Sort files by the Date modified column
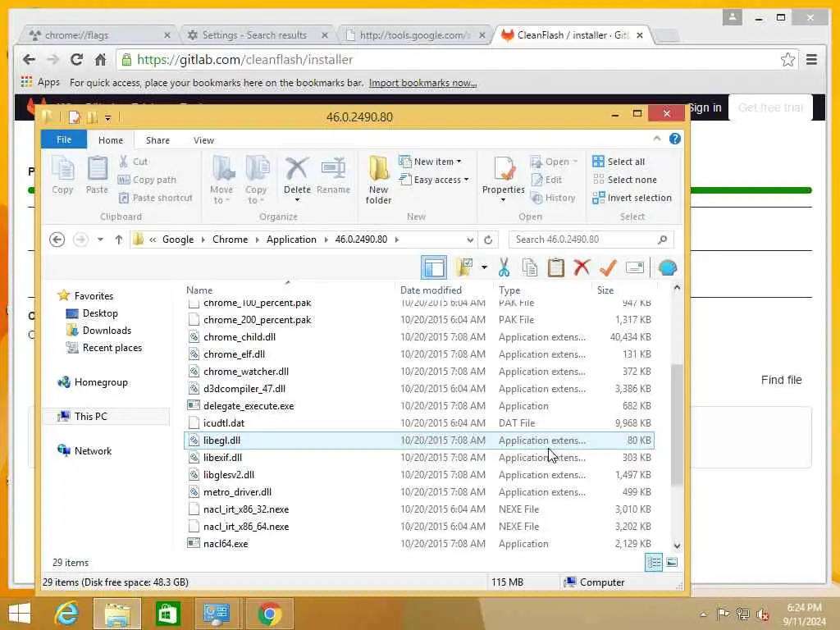 (431, 290)
